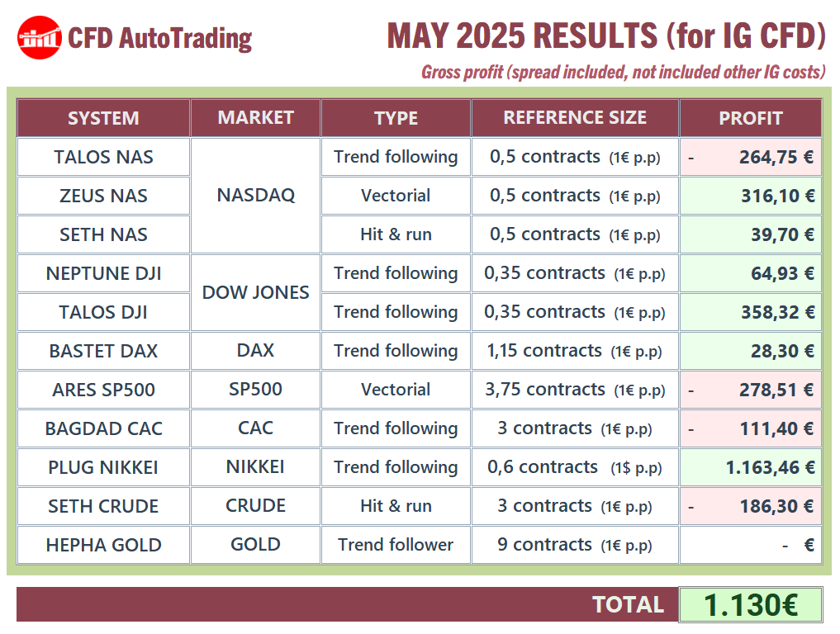
Task: Select the ZEUS NAS system cell
Action: [x=103, y=196]
